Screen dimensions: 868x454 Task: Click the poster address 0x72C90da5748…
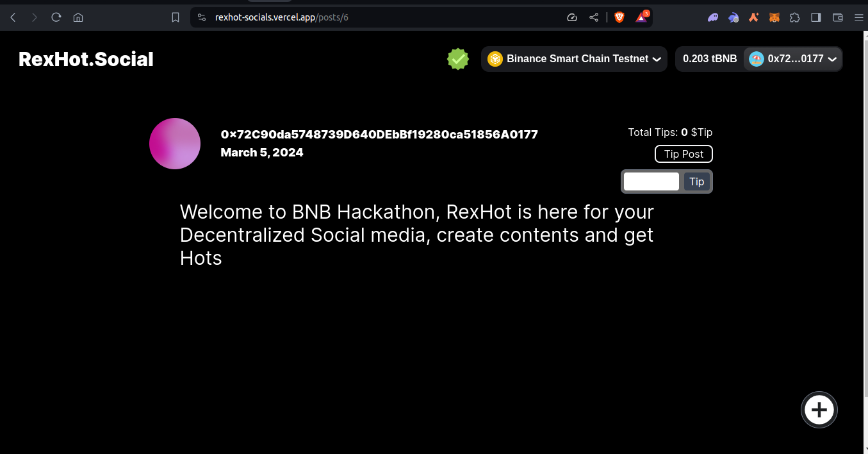pyautogui.click(x=379, y=135)
